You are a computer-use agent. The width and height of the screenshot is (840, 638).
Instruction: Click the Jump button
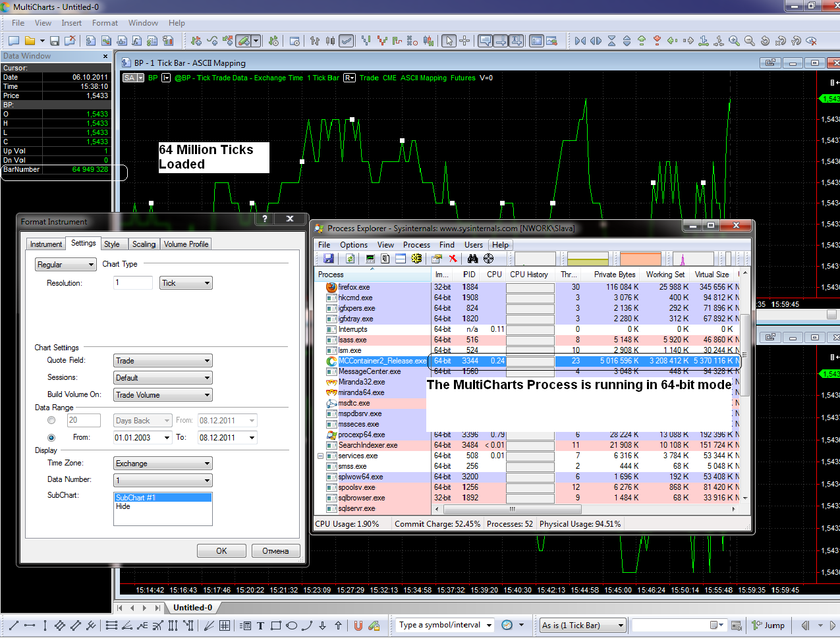tap(768, 625)
